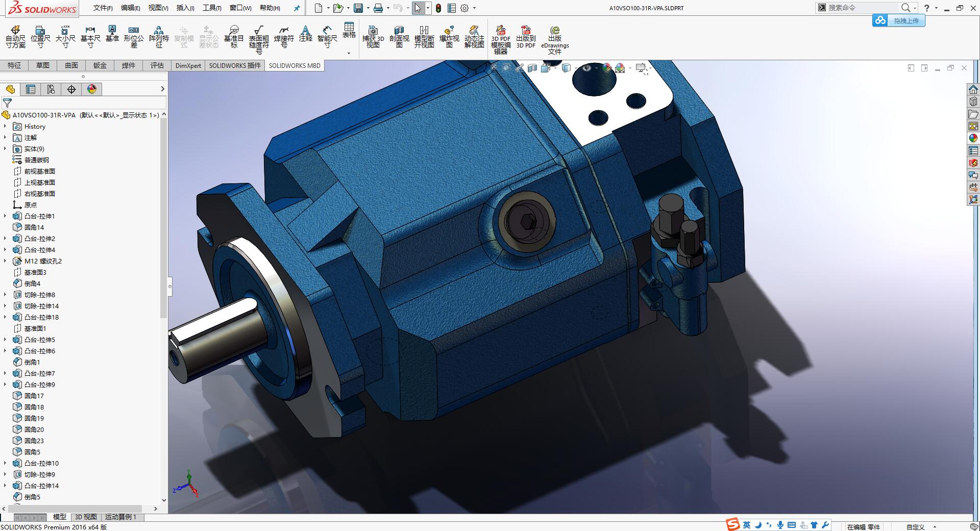The image size is (980, 531).
Task: Open the Hide/Show Items dropdown arrow
Action: pos(596,67)
